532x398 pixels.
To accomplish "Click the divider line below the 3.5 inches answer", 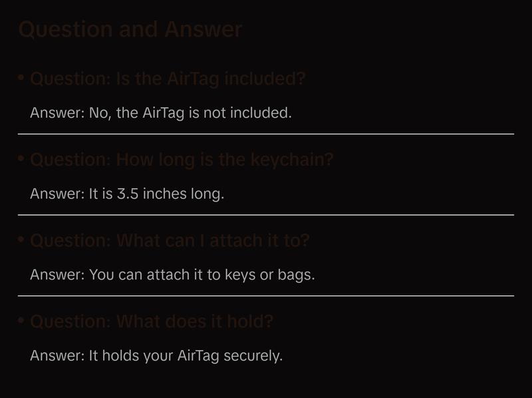I will click(x=266, y=215).
